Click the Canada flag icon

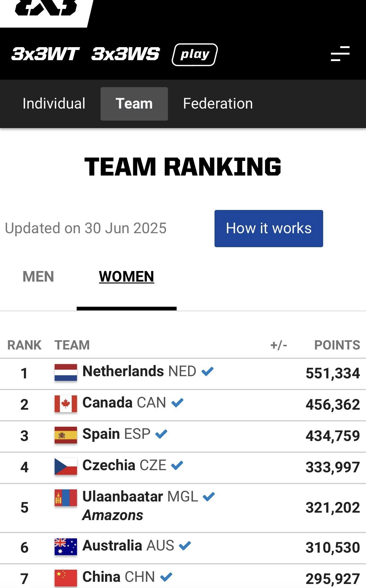click(66, 404)
